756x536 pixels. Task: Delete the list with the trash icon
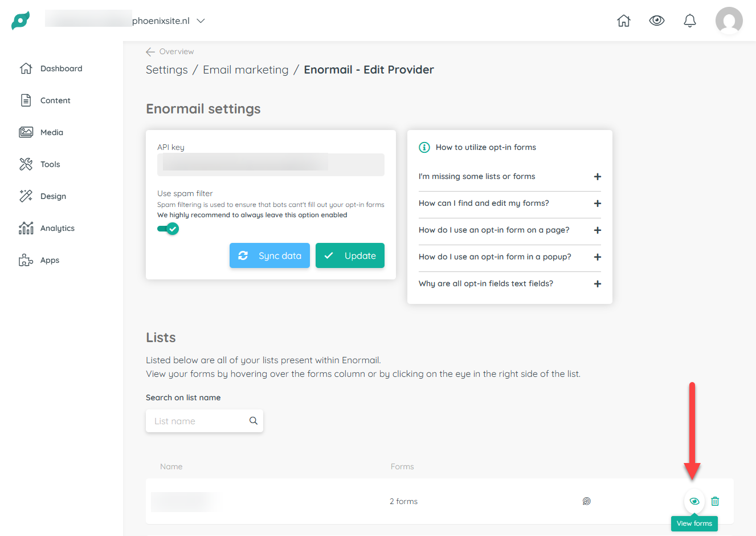tap(715, 501)
